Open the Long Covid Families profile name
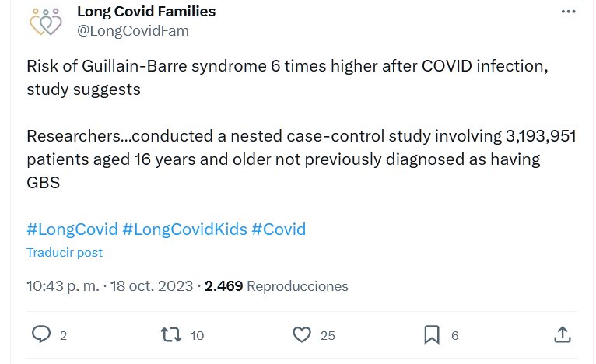This screenshot has width=596, height=364. tap(146, 12)
